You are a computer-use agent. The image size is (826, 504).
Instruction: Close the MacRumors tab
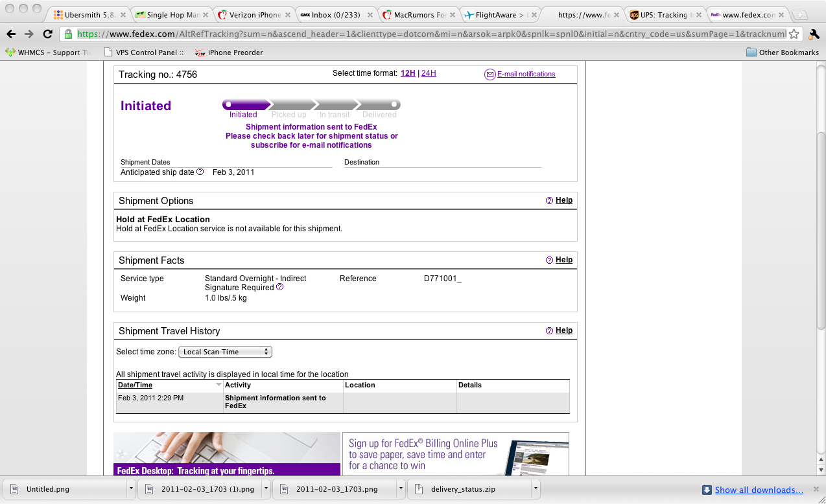click(453, 15)
